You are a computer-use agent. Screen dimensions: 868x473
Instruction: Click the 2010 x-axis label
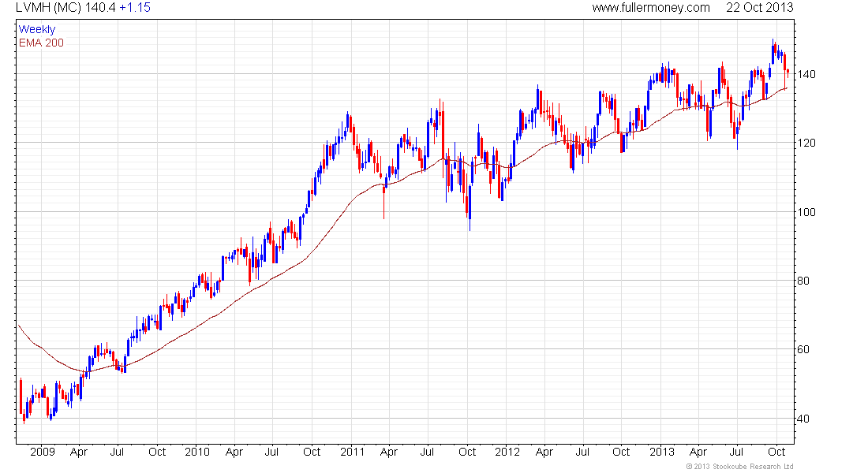(x=197, y=452)
